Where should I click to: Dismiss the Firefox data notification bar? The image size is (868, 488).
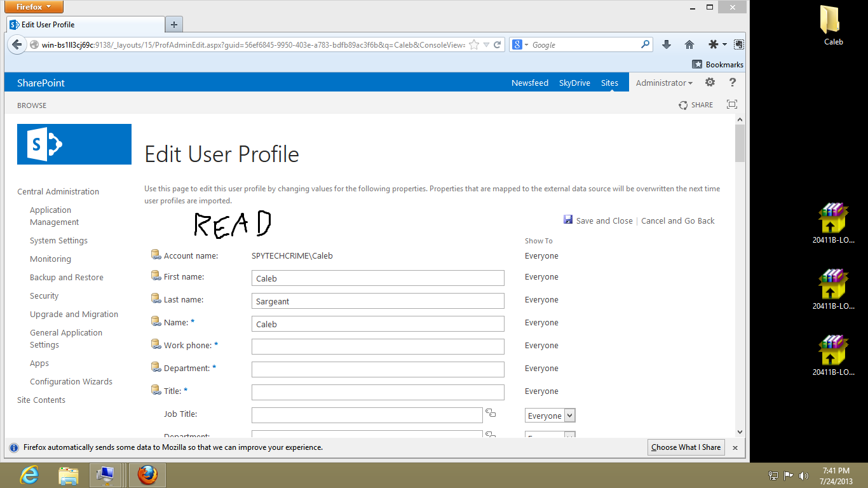click(735, 447)
